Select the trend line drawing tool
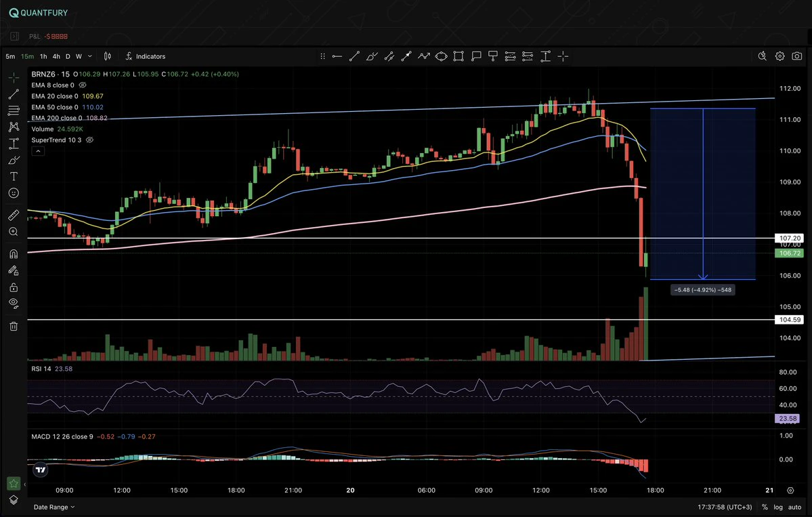 click(x=14, y=94)
